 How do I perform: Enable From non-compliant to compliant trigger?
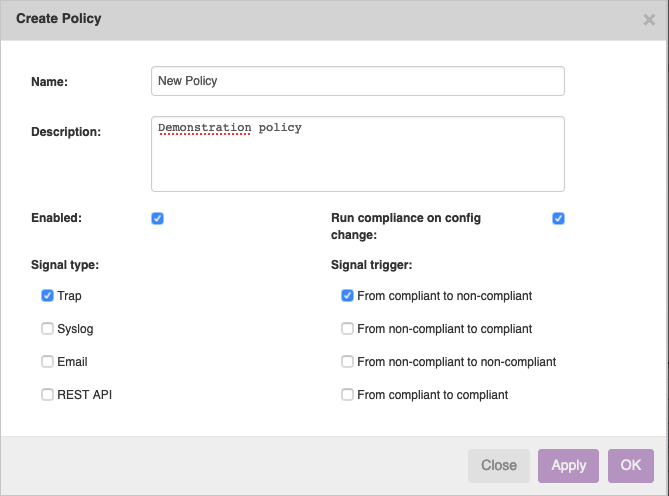coord(347,328)
